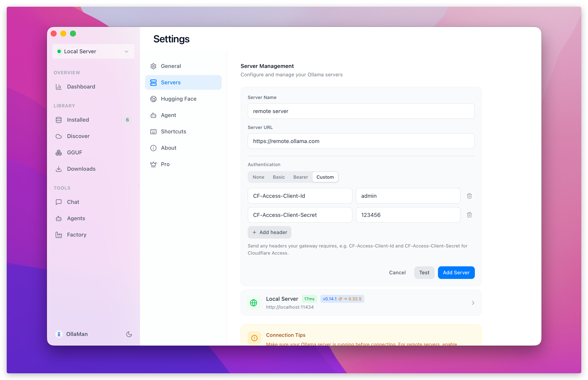Screen dimensions: 588x380
Task: Click the globe icon of Local Server
Action: (x=253, y=303)
